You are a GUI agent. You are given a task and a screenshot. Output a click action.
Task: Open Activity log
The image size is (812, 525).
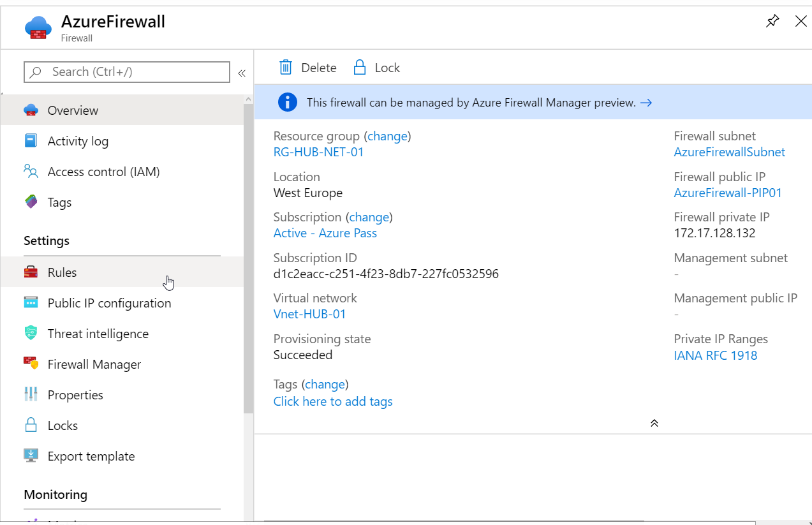pyautogui.click(x=122, y=141)
